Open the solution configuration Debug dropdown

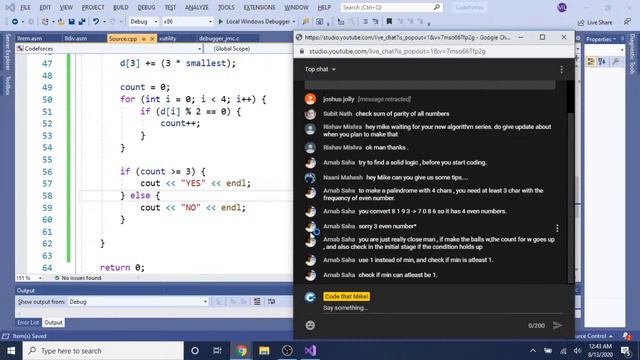coord(143,22)
